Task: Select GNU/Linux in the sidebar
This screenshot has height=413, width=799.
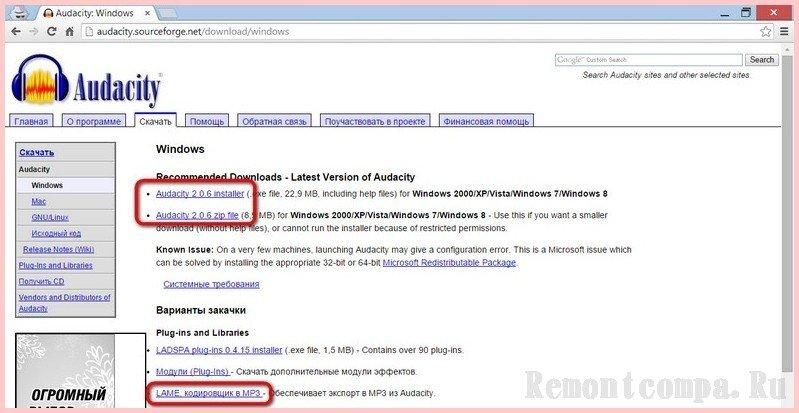Action: tap(49, 217)
